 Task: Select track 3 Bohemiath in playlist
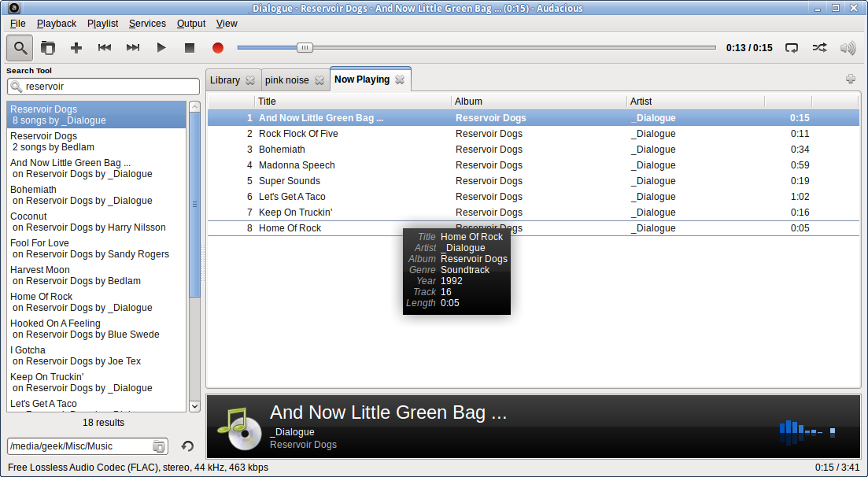click(x=534, y=150)
